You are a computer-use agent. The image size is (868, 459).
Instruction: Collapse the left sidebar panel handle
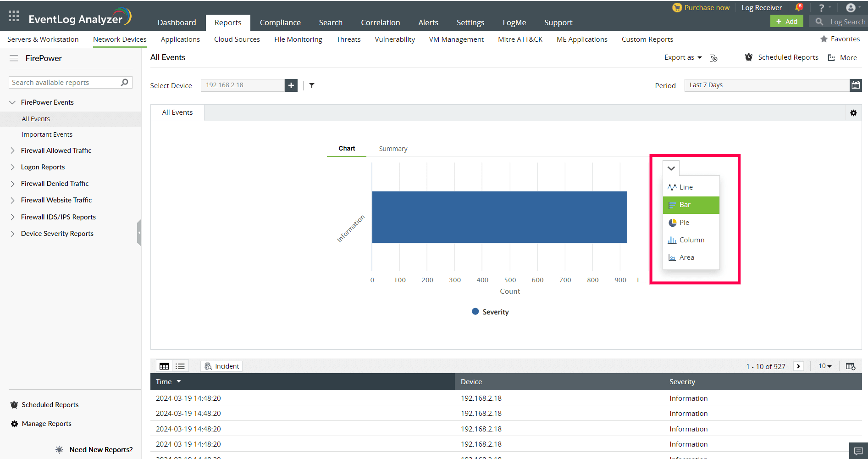click(x=139, y=233)
